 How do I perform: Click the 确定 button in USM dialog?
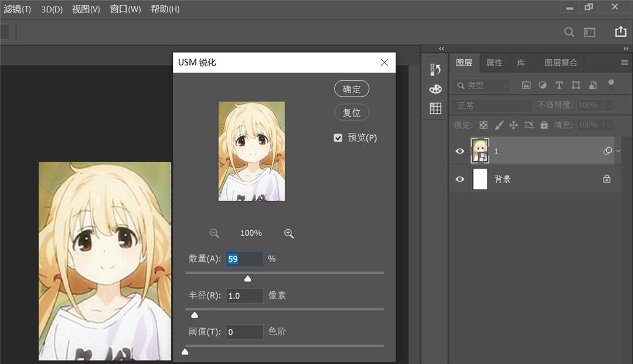351,89
